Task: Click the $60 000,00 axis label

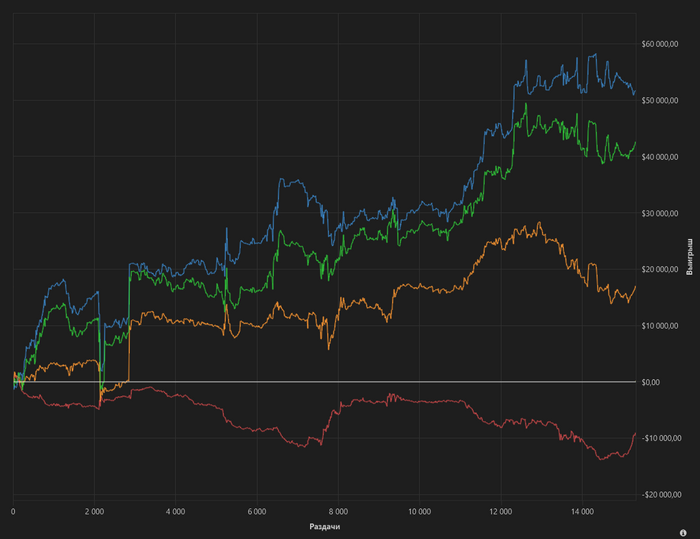Action: pos(660,44)
